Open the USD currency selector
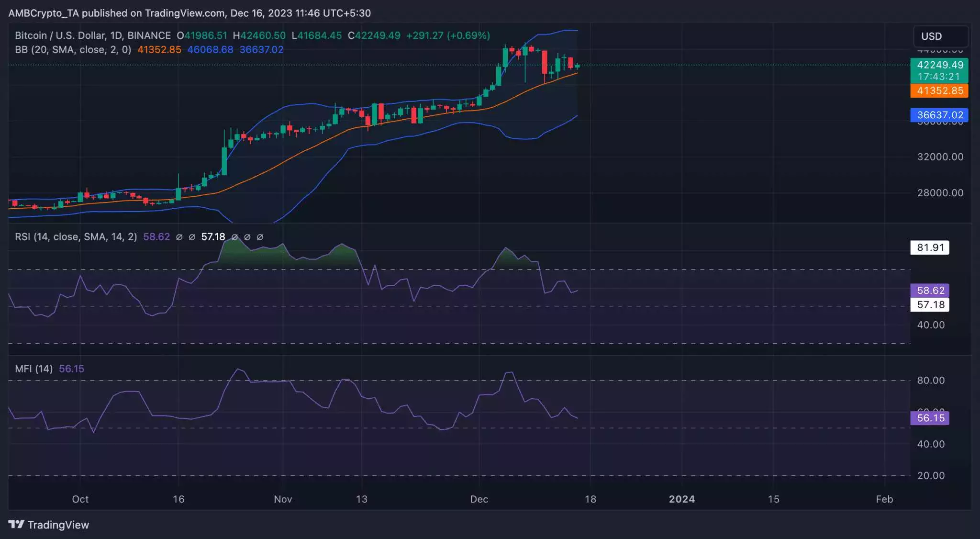This screenshot has height=539, width=980. 941,36
